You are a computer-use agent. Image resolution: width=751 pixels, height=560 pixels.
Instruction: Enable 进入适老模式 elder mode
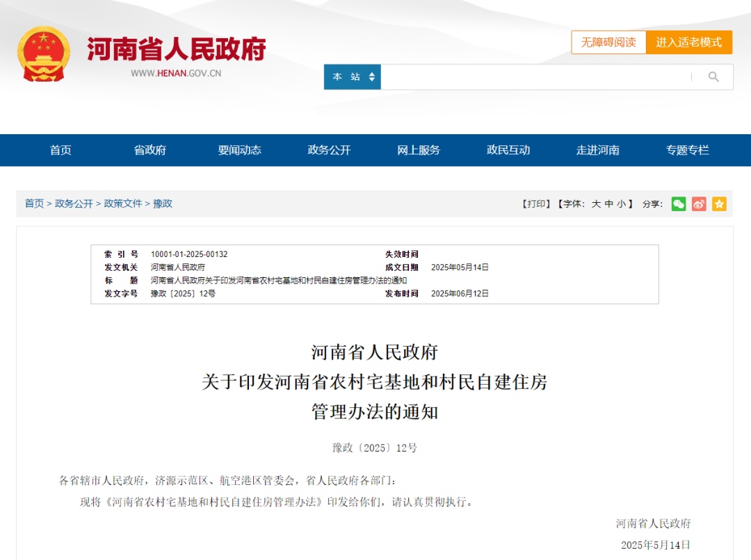(x=689, y=42)
